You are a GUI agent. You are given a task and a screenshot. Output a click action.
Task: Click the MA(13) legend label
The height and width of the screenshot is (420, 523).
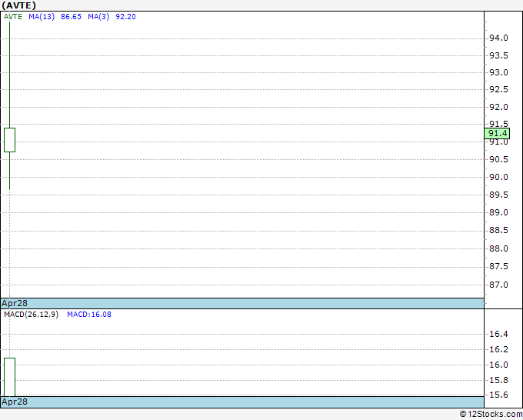tap(42, 17)
